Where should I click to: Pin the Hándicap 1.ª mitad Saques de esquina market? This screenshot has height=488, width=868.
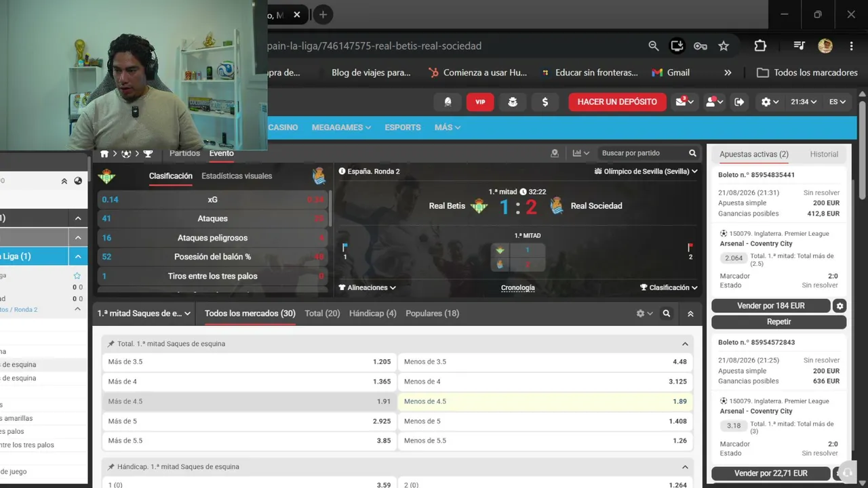pyautogui.click(x=111, y=467)
